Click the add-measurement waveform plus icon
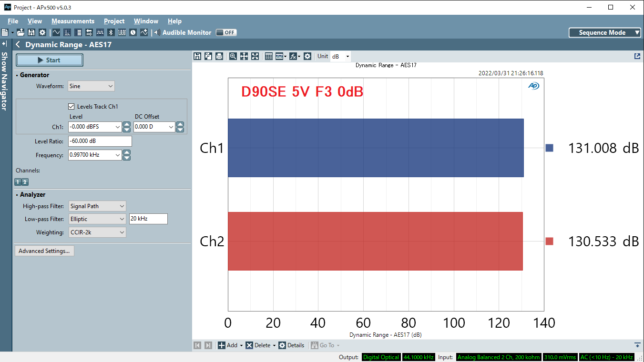The width and height of the screenshot is (644, 362). 144,32
